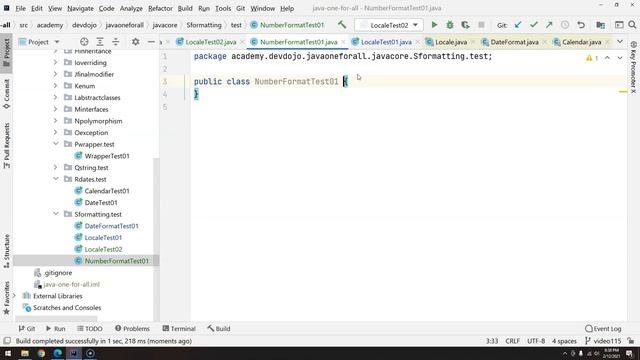Image resolution: width=640 pixels, height=360 pixels.
Task: Open the Run tool window
Action: pos(56,329)
